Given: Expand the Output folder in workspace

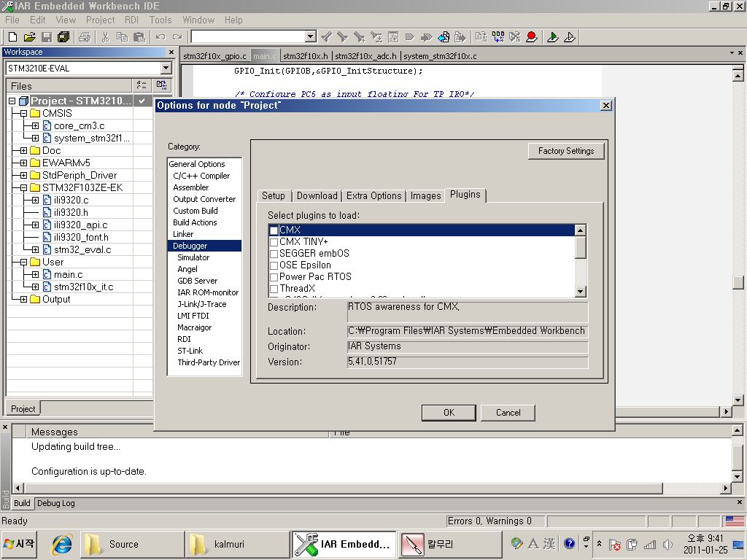Looking at the screenshot, I should coord(23,299).
